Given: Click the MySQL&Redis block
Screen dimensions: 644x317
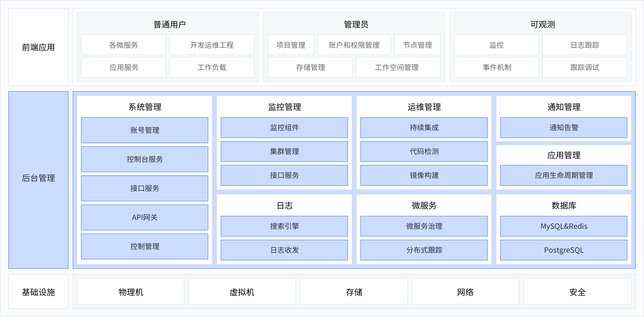Looking at the screenshot, I should (563, 226).
